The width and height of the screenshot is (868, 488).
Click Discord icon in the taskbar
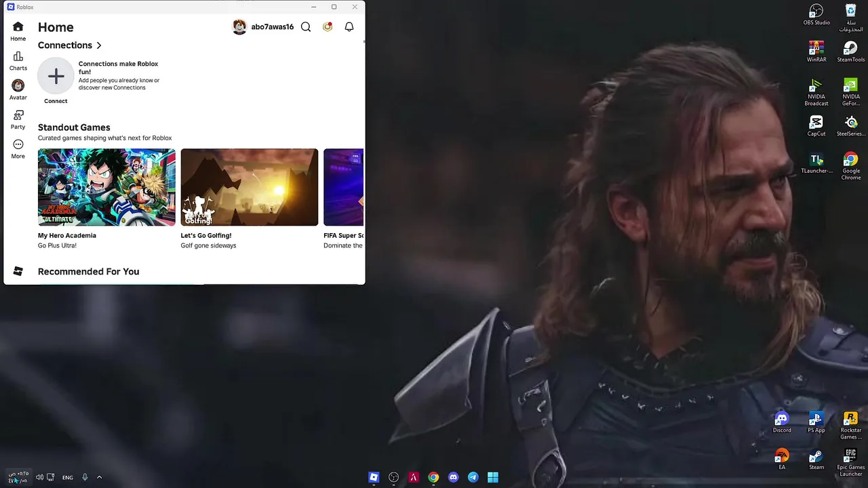point(453,477)
